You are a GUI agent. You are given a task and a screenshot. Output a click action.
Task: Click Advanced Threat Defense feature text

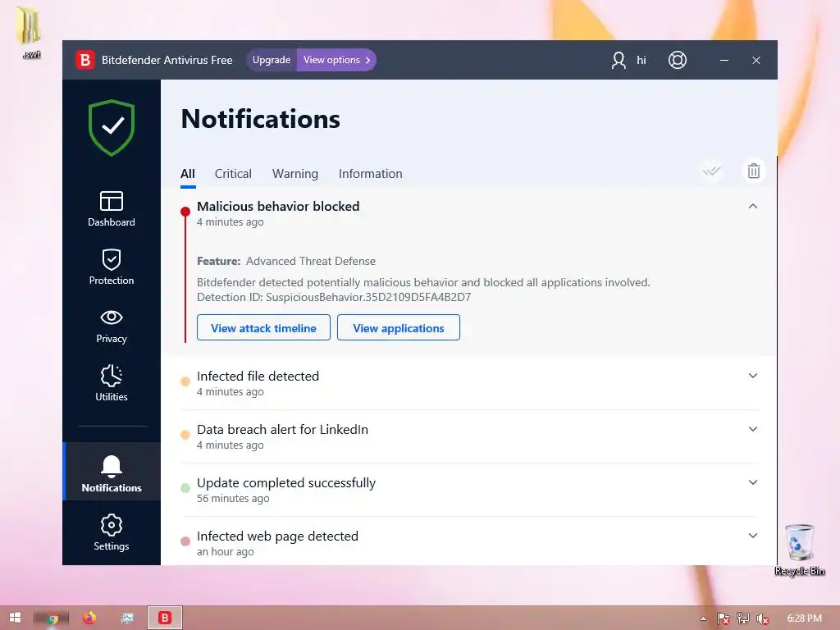coord(311,262)
